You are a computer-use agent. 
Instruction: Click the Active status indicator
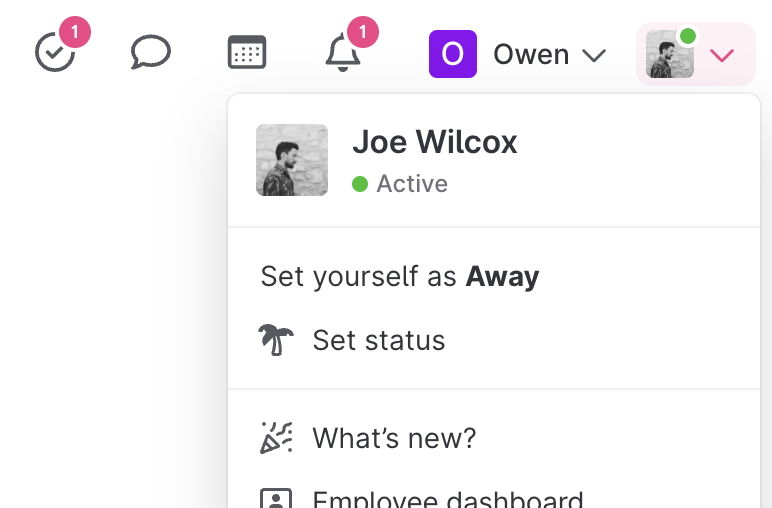[400, 184]
